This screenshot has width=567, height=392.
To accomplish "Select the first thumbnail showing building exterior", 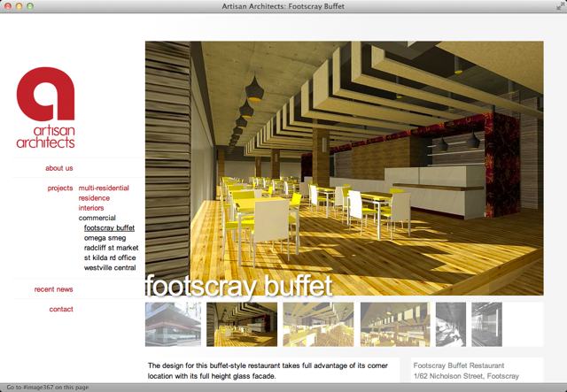I will tap(173, 324).
